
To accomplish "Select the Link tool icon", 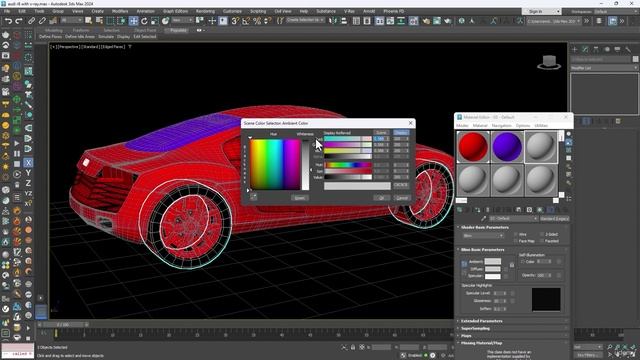I will 31,21.
